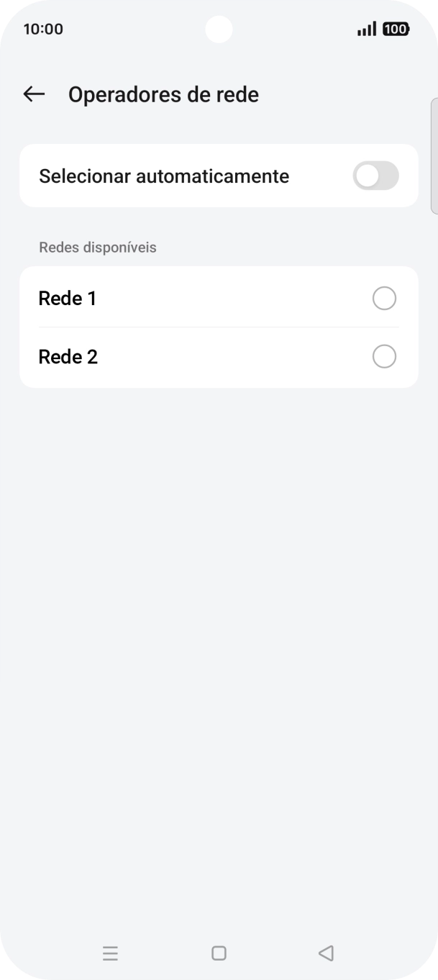The height and width of the screenshot is (980, 438).
Task: Click the Redes disponíveis section header
Action: [98, 248]
